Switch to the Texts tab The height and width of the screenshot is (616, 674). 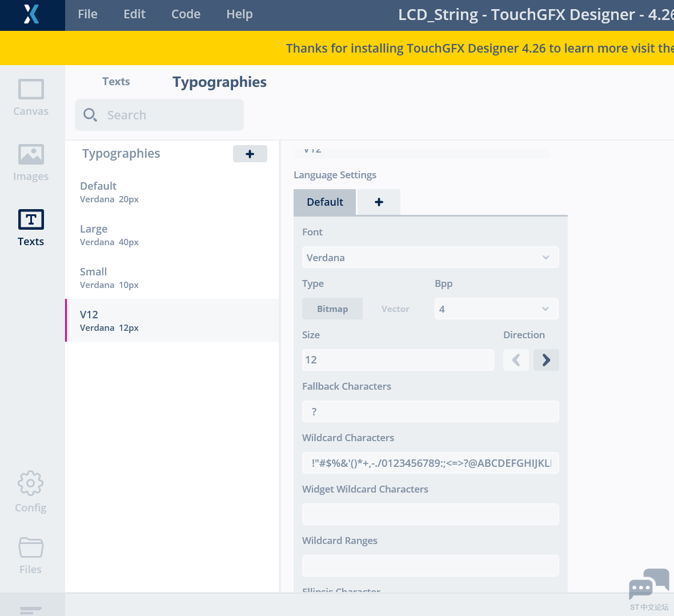click(x=116, y=82)
